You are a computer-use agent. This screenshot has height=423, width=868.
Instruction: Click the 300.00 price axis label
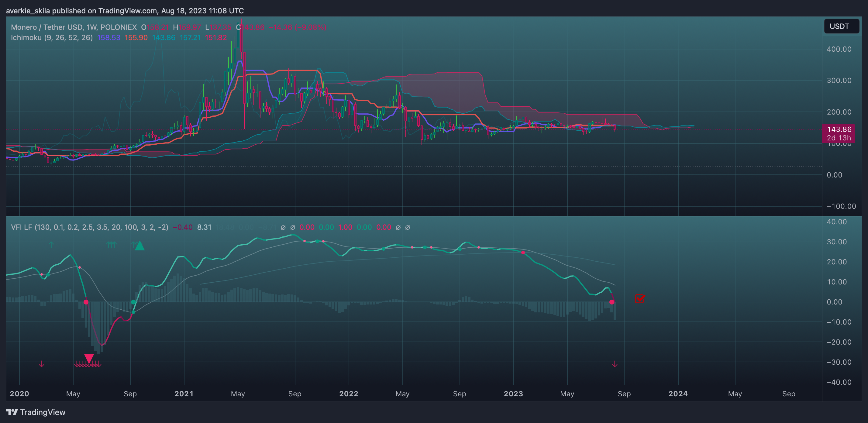point(839,81)
